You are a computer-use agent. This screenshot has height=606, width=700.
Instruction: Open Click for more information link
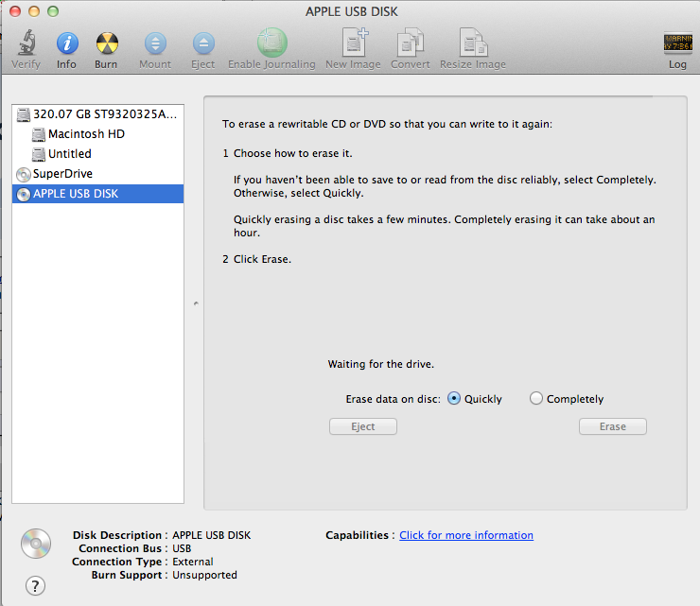click(x=466, y=535)
